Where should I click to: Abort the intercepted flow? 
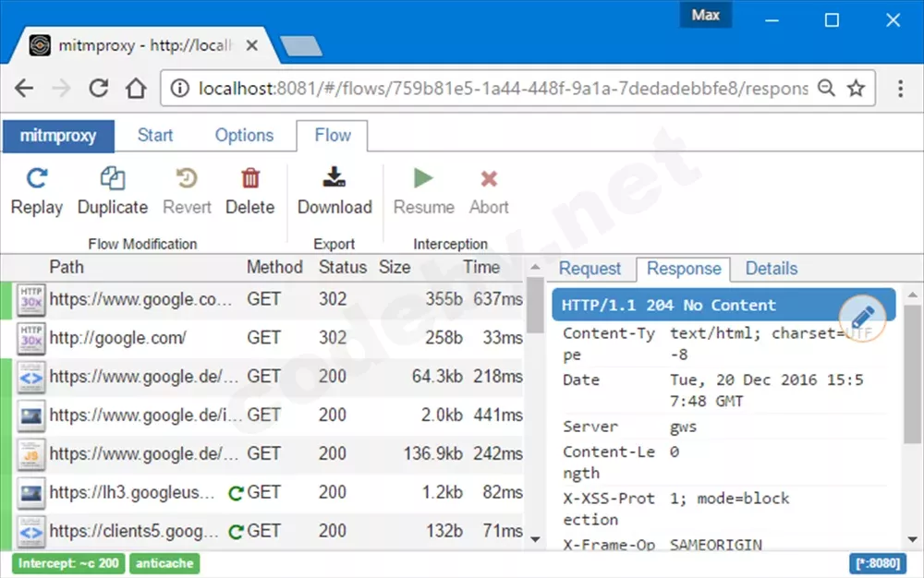pos(489,189)
